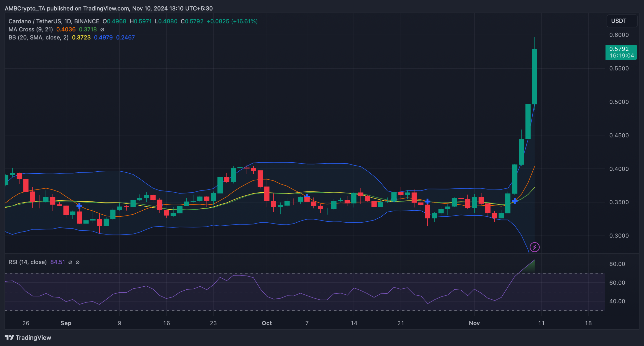Image resolution: width=644 pixels, height=346 pixels.
Task: Click the 0.5000 price scale label
Action: tap(619, 102)
